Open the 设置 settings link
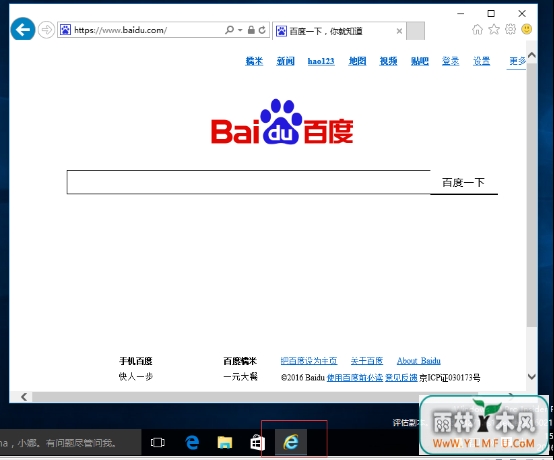The width and height of the screenshot is (554, 460). coord(482,61)
